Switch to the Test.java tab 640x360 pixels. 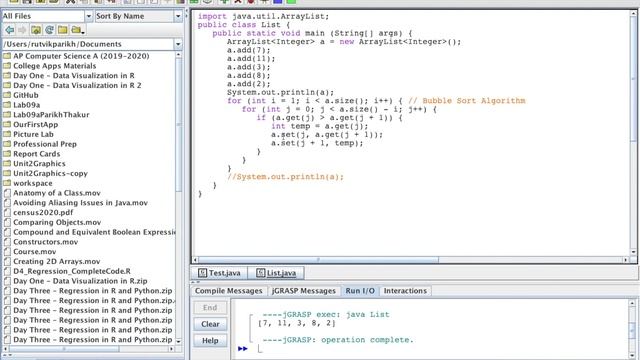click(219, 273)
